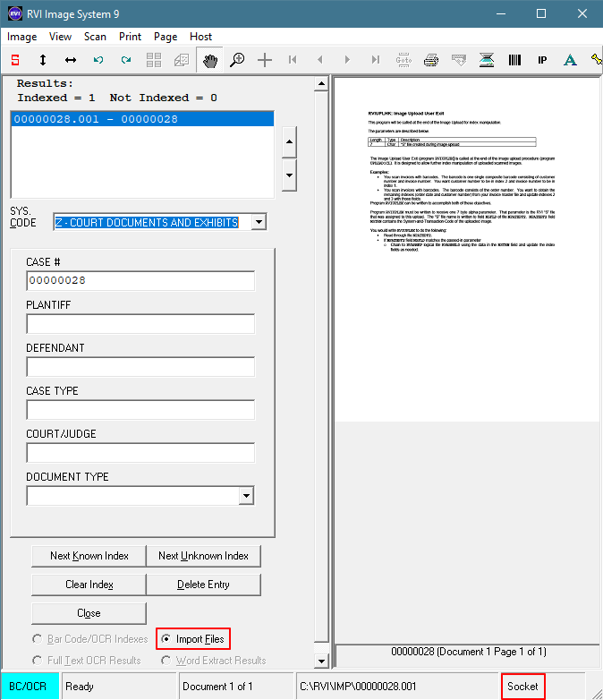Open the Page menu
Screen dimensions: 603x700
click(x=166, y=37)
